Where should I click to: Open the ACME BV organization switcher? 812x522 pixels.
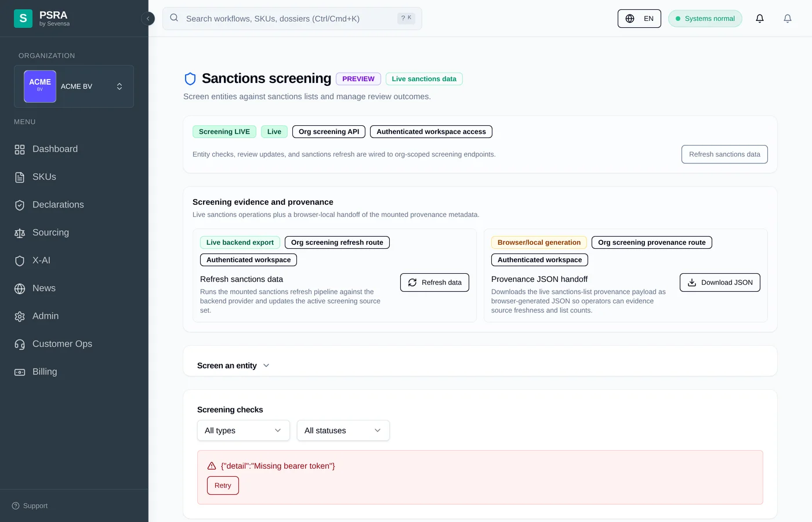point(74,86)
